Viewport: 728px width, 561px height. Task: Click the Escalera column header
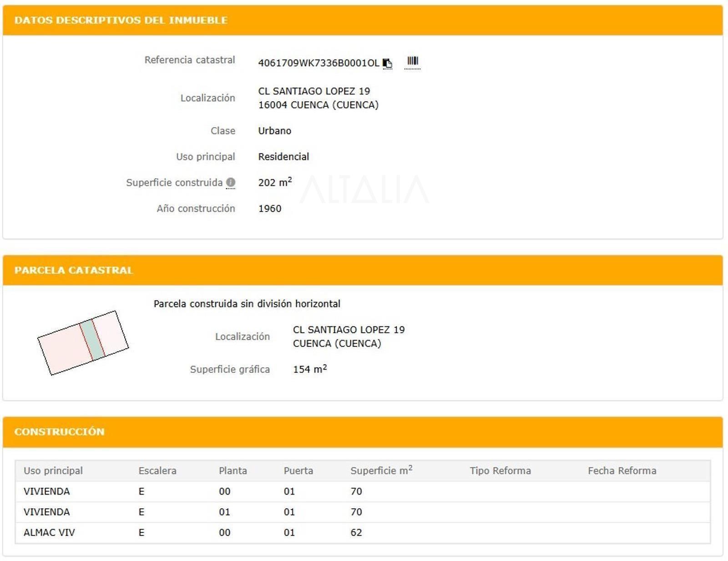click(x=157, y=471)
